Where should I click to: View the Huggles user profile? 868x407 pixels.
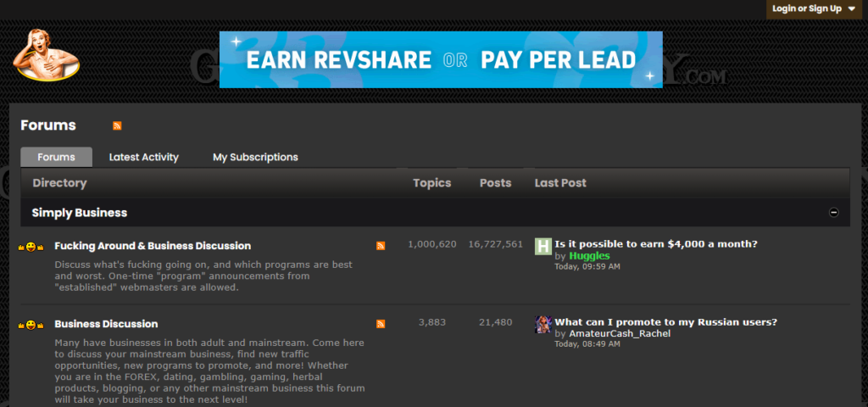click(x=590, y=256)
